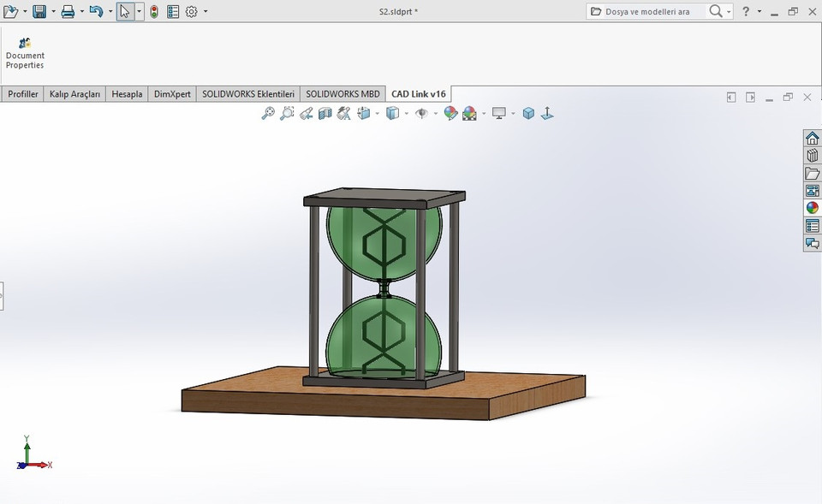Open the Appearances and Scenes task pane
822x504 pixels.
pyautogui.click(x=812, y=207)
